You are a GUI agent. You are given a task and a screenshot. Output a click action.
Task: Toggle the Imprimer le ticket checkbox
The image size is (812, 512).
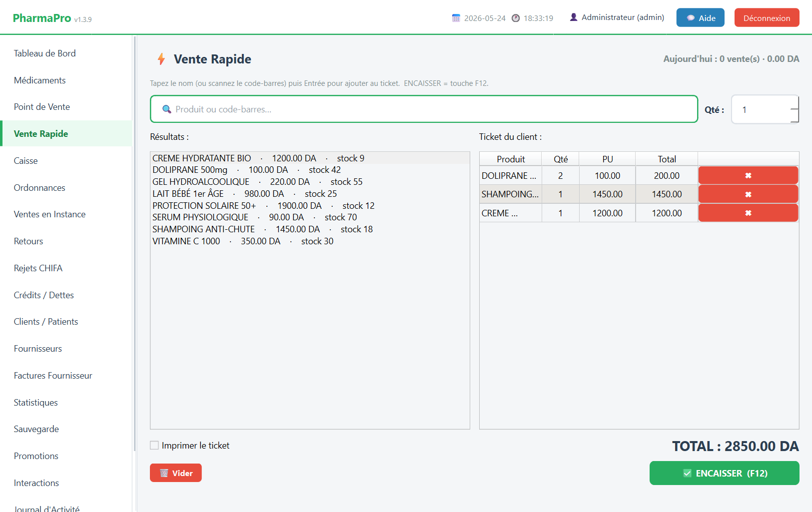click(x=154, y=445)
